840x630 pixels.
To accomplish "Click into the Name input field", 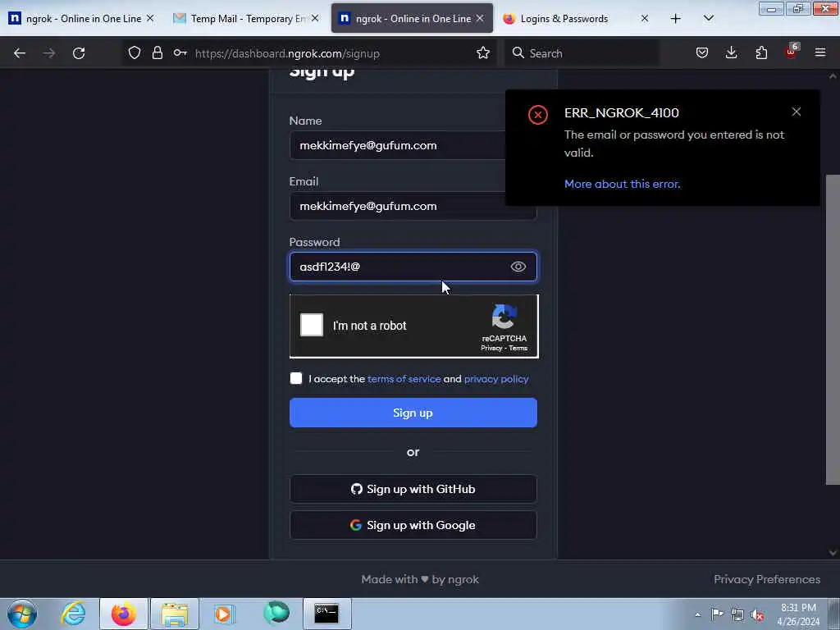I will [x=398, y=145].
